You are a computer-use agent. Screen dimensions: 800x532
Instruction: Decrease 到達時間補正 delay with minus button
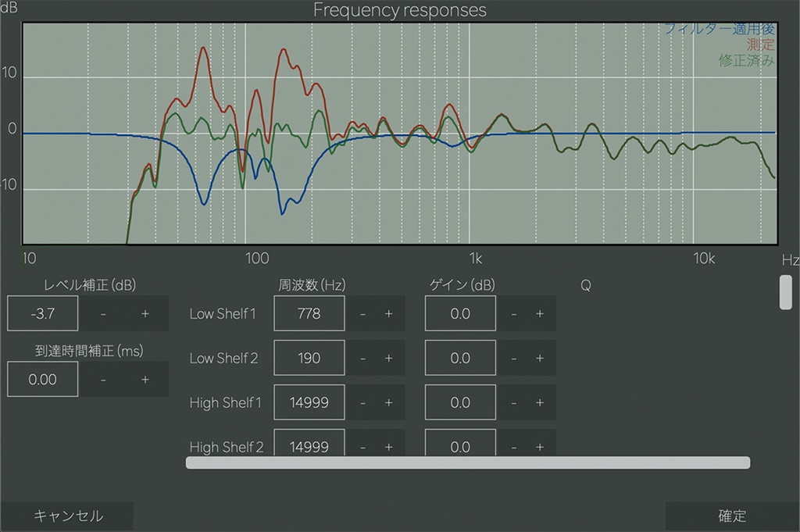point(103,380)
